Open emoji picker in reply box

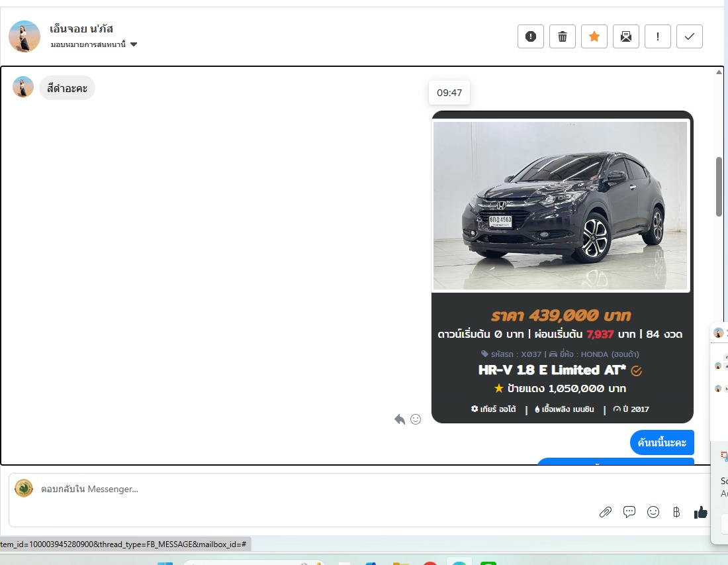[x=653, y=512]
